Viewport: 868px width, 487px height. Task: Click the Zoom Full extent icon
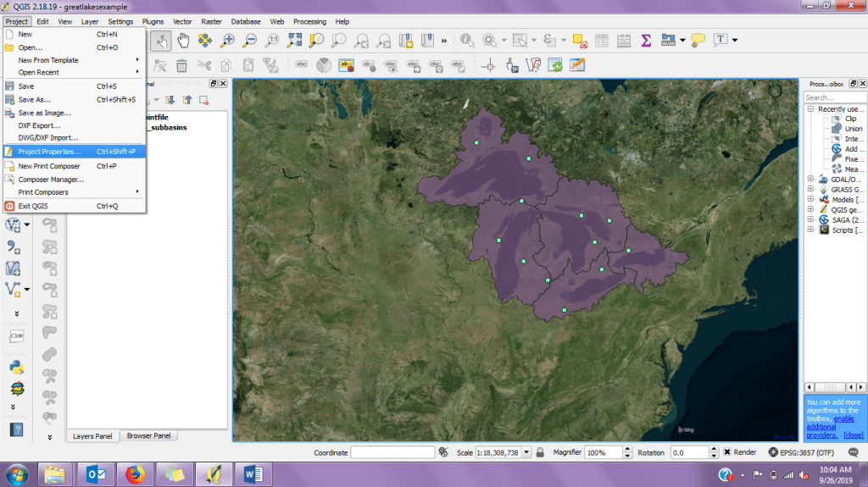point(294,40)
